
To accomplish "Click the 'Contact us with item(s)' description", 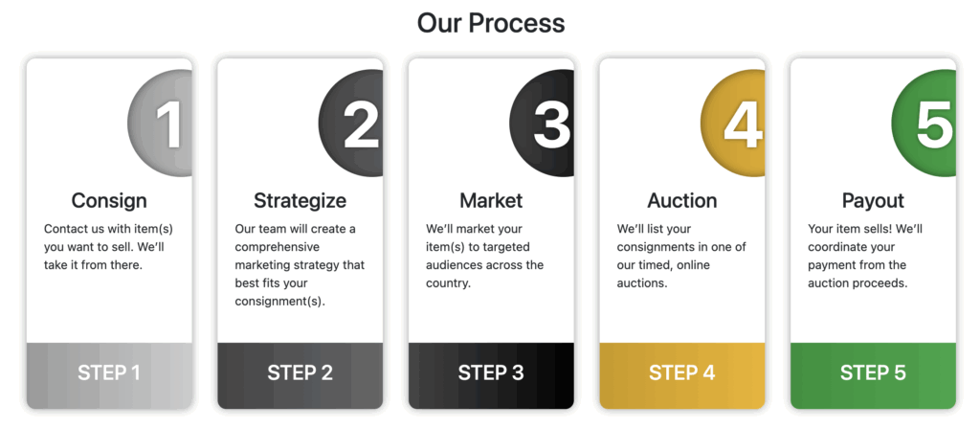I will [108, 247].
